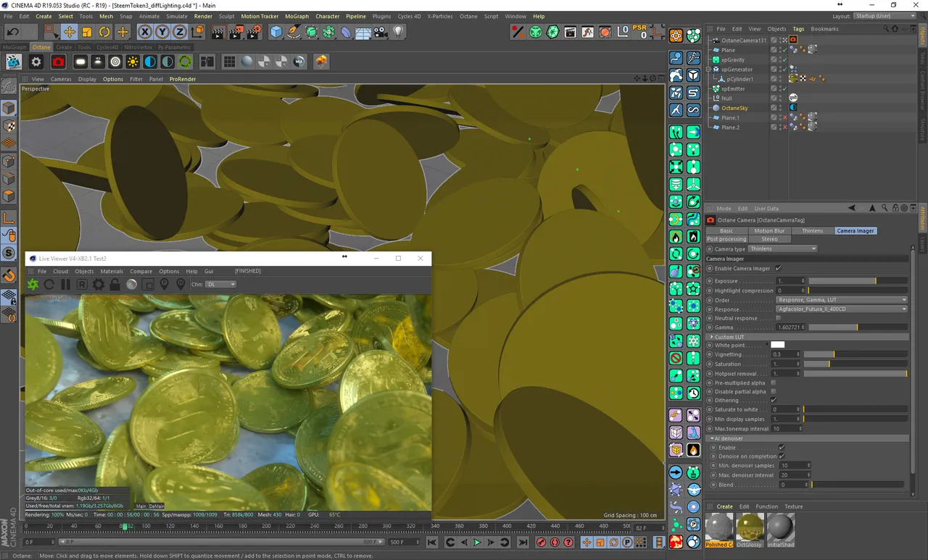The width and height of the screenshot is (928, 560).
Task: Click the Play forward button
Action: pyautogui.click(x=477, y=542)
